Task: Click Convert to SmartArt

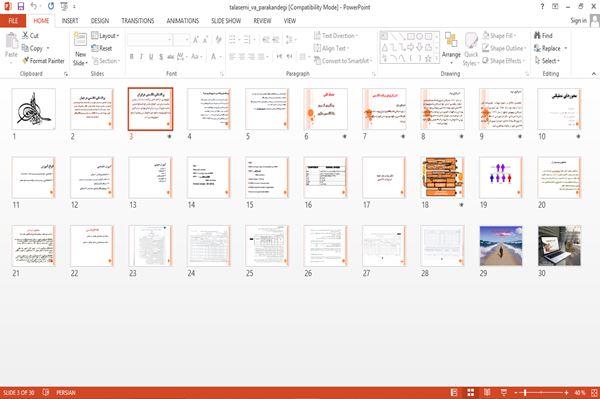Action: [343, 60]
